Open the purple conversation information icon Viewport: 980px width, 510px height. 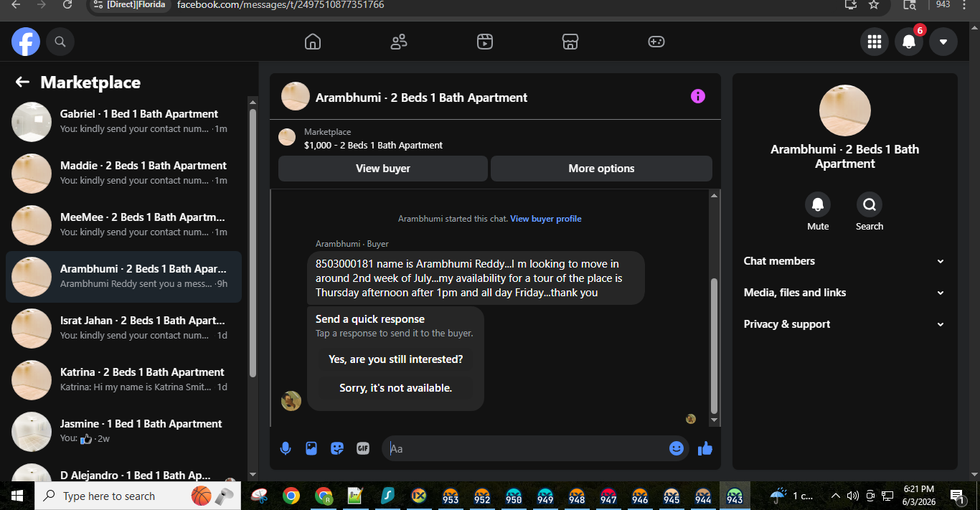pyautogui.click(x=698, y=96)
